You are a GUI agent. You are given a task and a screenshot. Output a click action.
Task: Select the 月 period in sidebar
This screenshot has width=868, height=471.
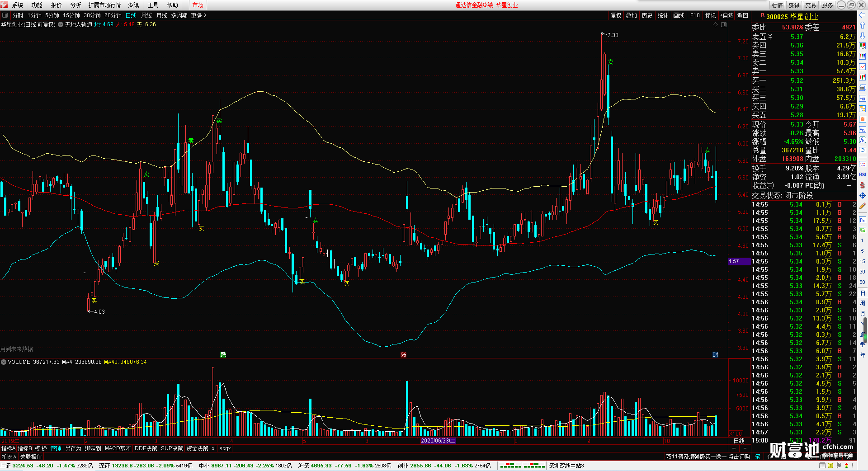pyautogui.click(x=863, y=313)
